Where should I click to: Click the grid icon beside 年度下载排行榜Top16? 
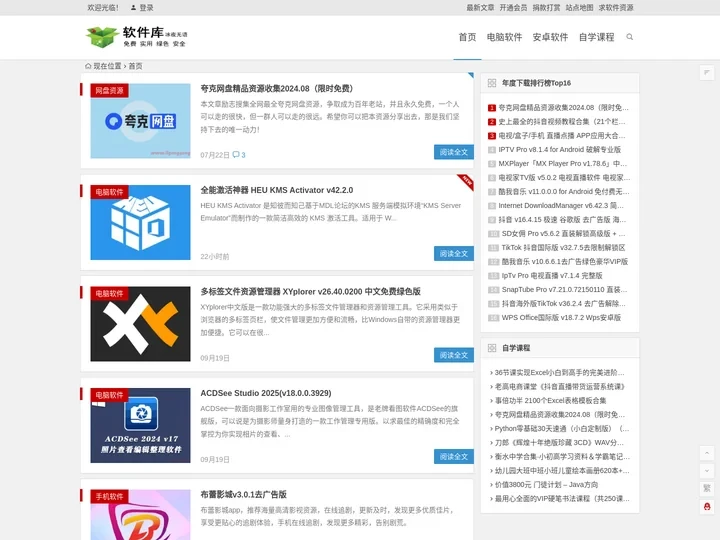click(492, 83)
